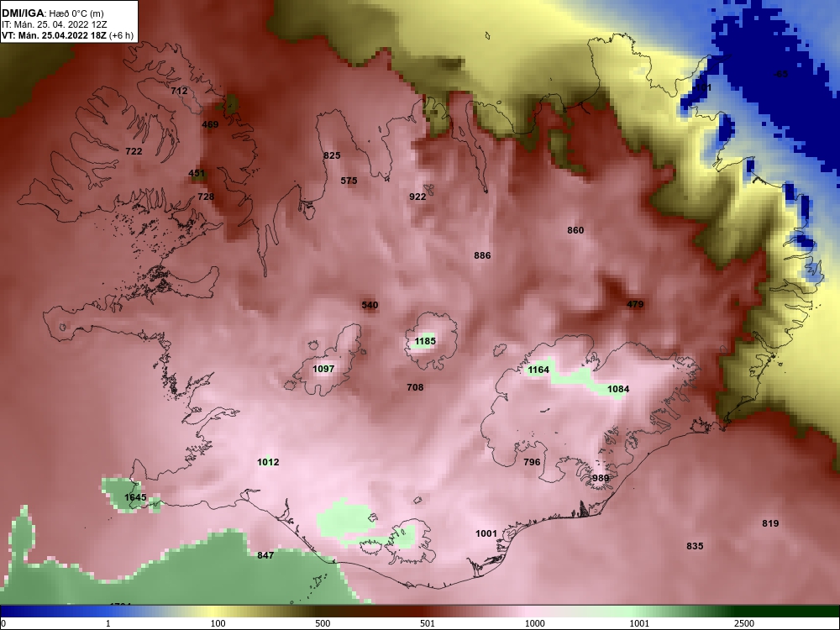Pick glacier value 1185

[x=425, y=341]
